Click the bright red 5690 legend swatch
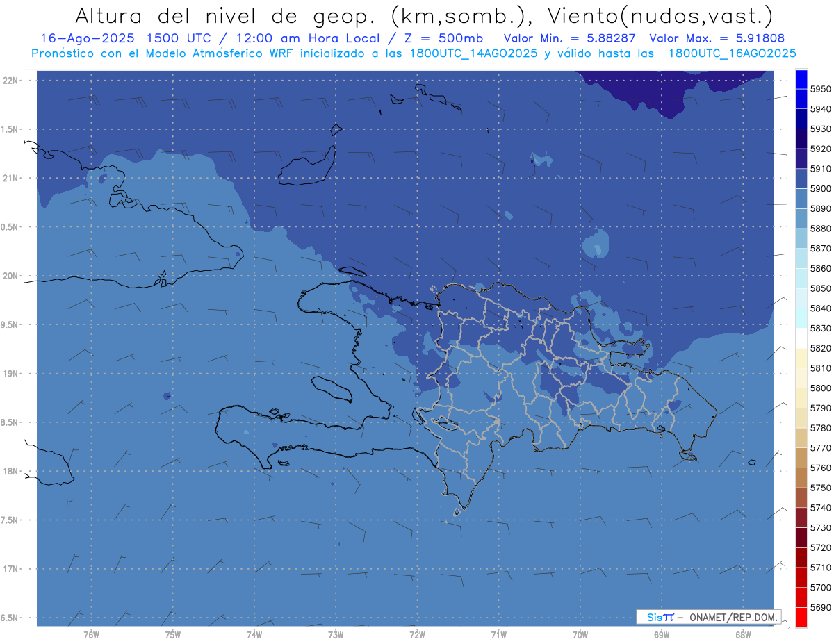 801,617
